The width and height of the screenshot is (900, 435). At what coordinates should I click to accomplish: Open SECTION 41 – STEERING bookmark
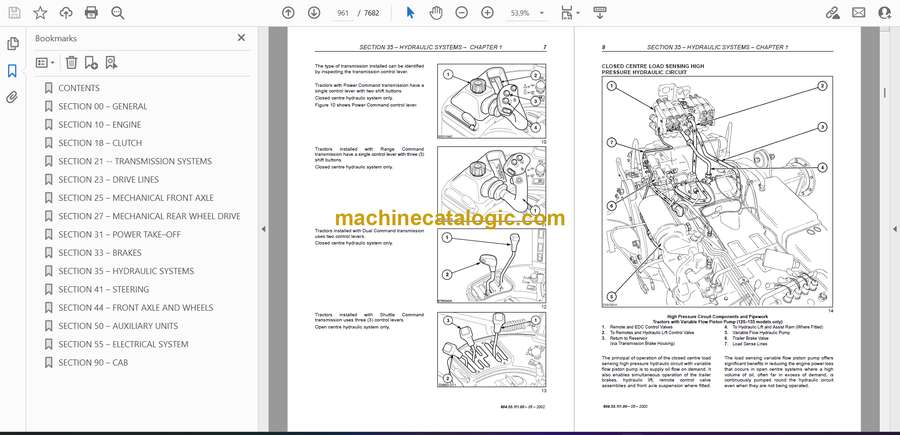pyautogui.click(x=103, y=289)
